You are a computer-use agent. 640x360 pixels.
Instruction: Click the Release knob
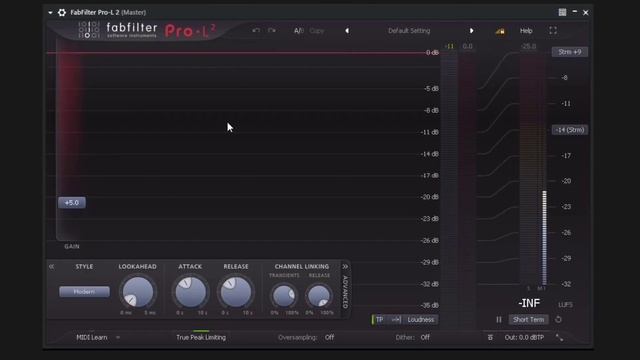point(236,292)
